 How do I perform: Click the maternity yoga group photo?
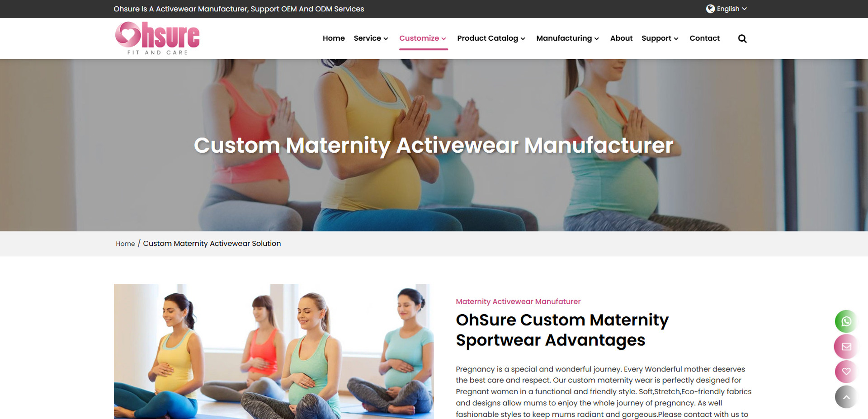tap(274, 351)
